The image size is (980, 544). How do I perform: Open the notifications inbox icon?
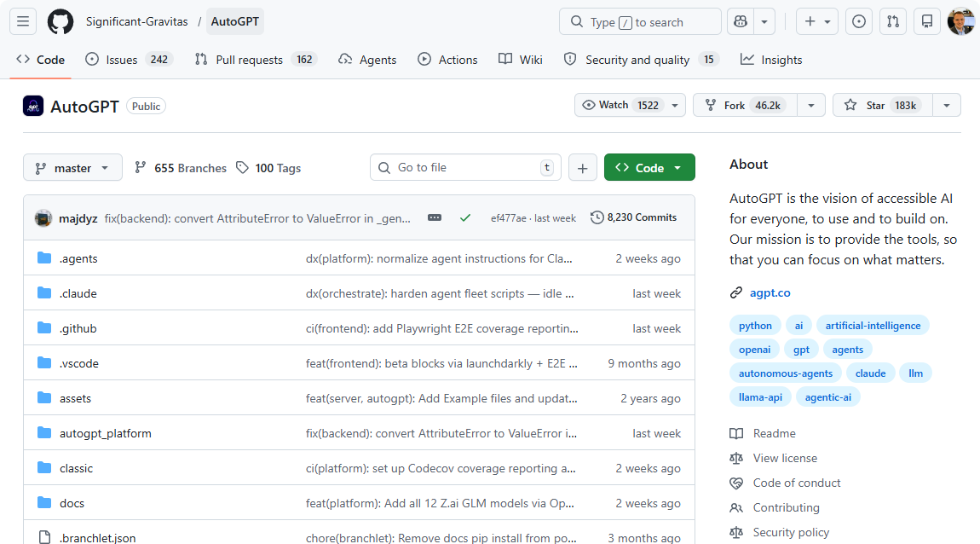tap(927, 22)
